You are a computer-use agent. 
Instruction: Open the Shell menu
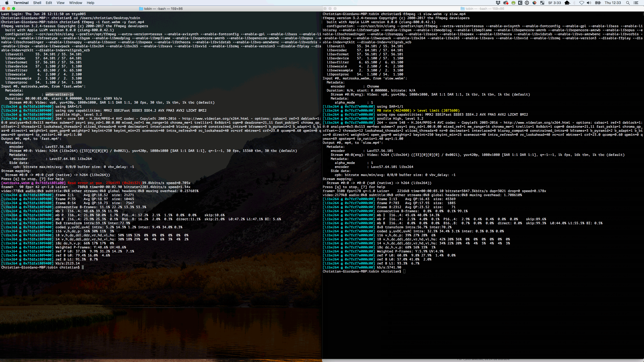pos(37,3)
